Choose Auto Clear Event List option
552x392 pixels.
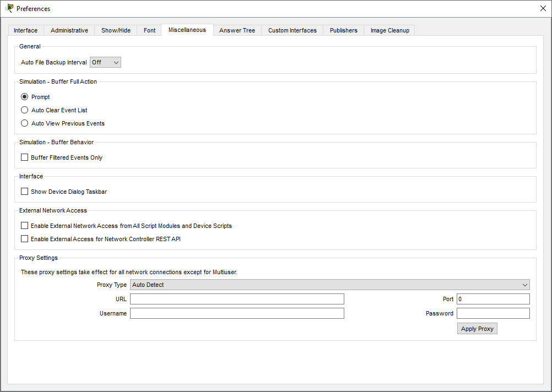[x=24, y=110]
